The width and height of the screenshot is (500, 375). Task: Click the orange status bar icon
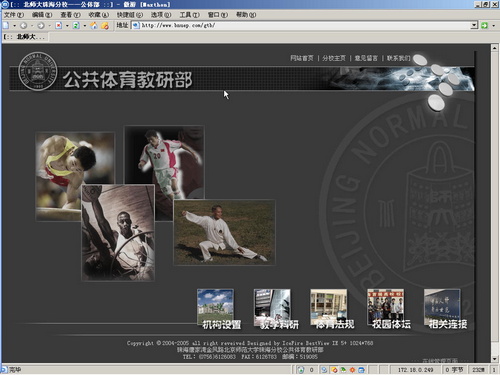click(x=352, y=370)
